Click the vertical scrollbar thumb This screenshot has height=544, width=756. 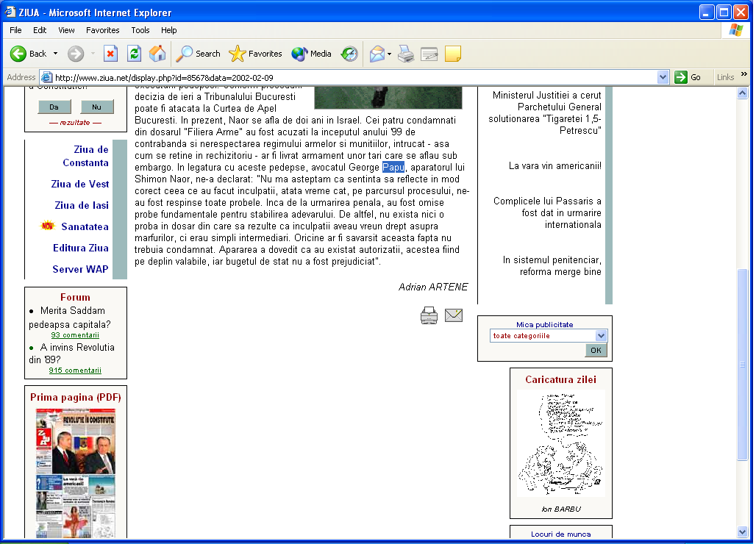click(x=743, y=365)
